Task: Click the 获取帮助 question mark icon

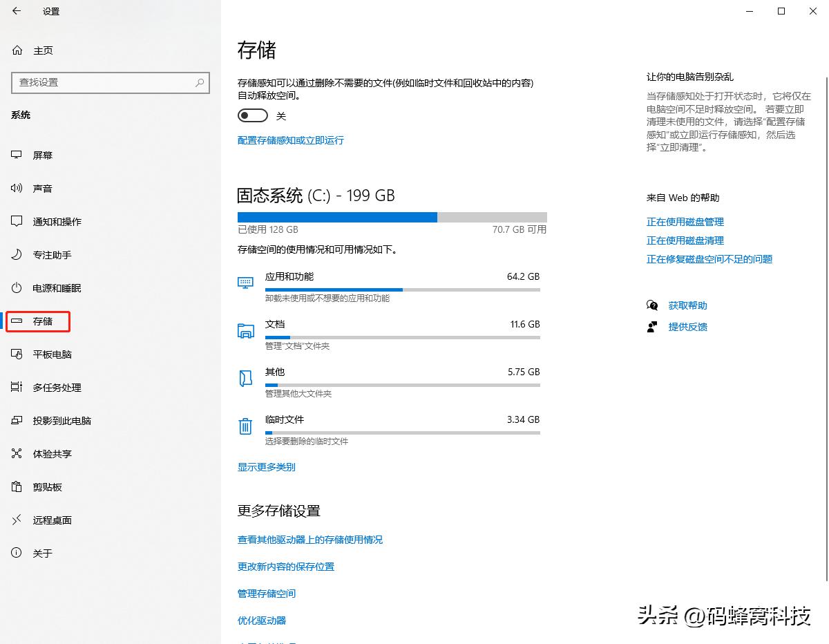Action: click(651, 305)
